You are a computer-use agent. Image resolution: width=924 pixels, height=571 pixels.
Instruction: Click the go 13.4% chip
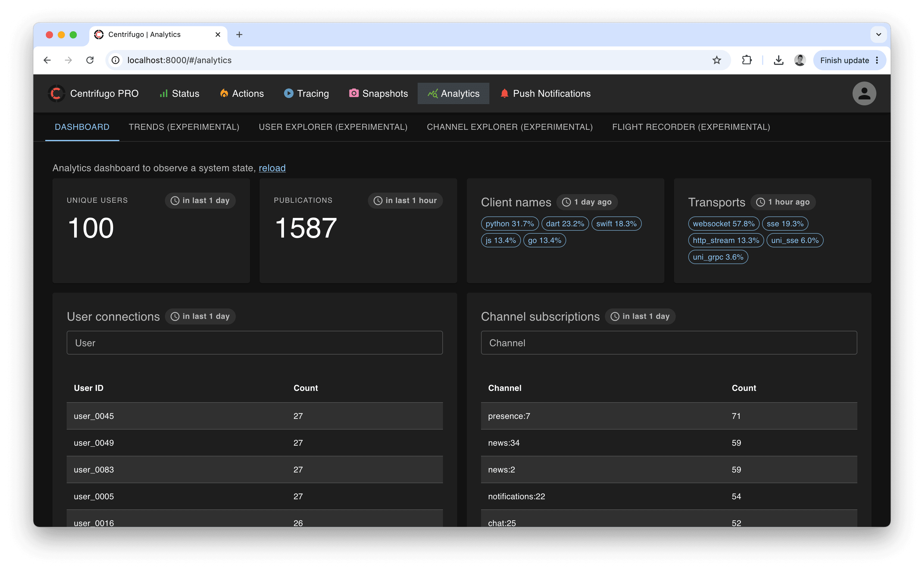544,240
